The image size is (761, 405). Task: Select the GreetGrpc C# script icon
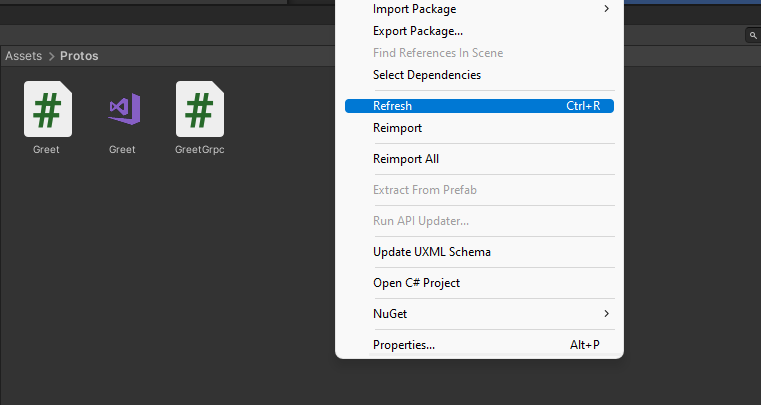(200, 108)
